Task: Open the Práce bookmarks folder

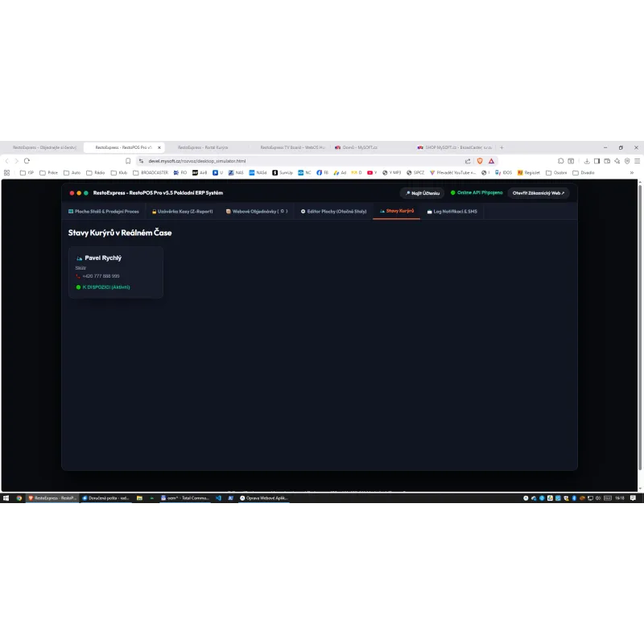Action: pos(49,173)
